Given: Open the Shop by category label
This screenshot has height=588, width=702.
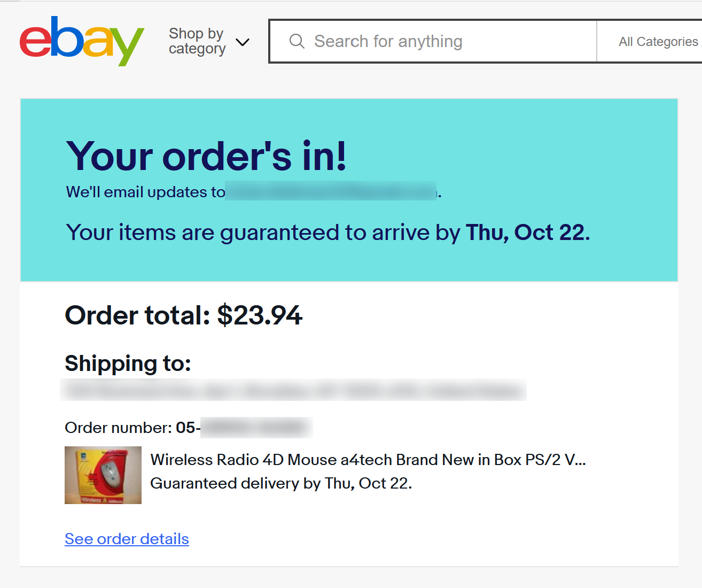Looking at the screenshot, I should point(197,41).
